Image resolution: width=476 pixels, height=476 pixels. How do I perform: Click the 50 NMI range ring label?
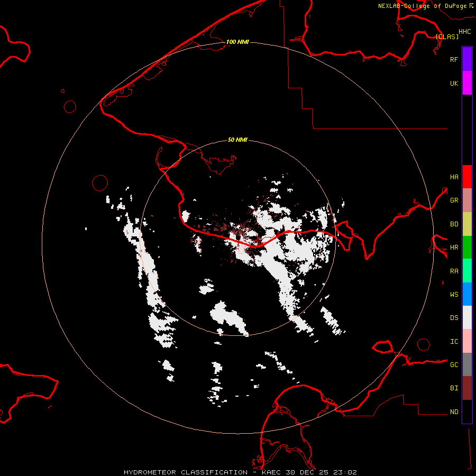(237, 140)
